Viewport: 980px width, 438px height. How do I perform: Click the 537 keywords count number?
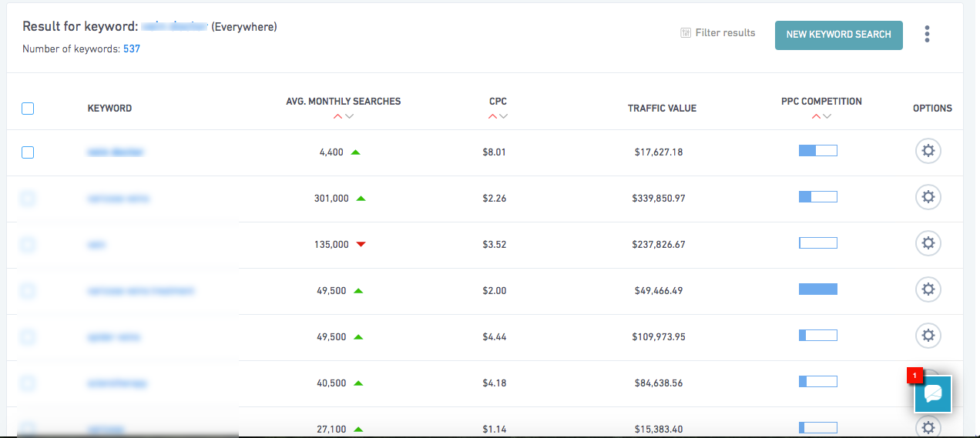132,49
